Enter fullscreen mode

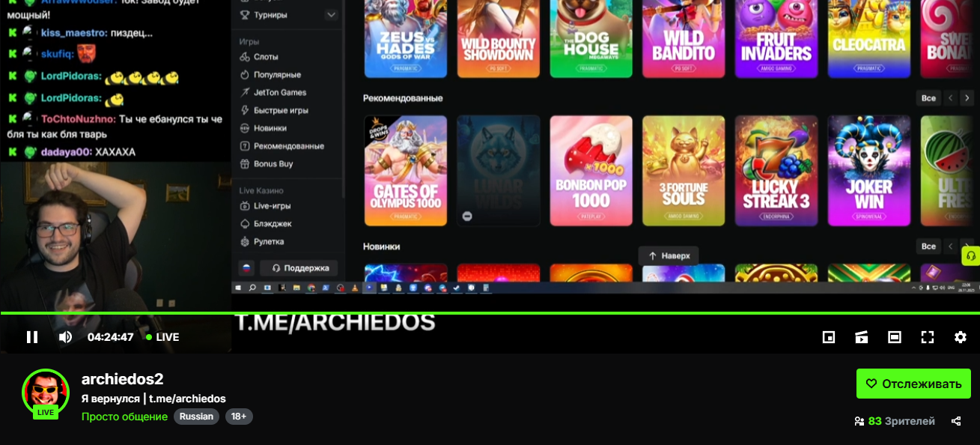[928, 337]
